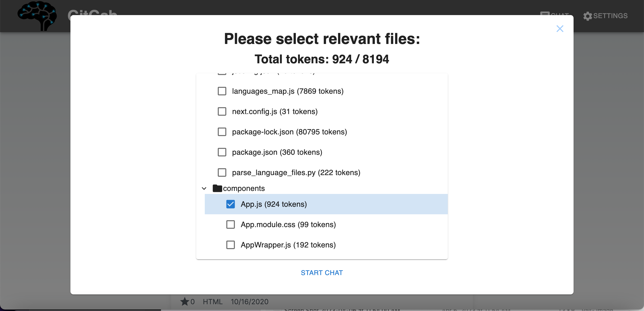The image size is (644, 311).
Task: Check the App.module.css checkbox
Action: tap(230, 225)
